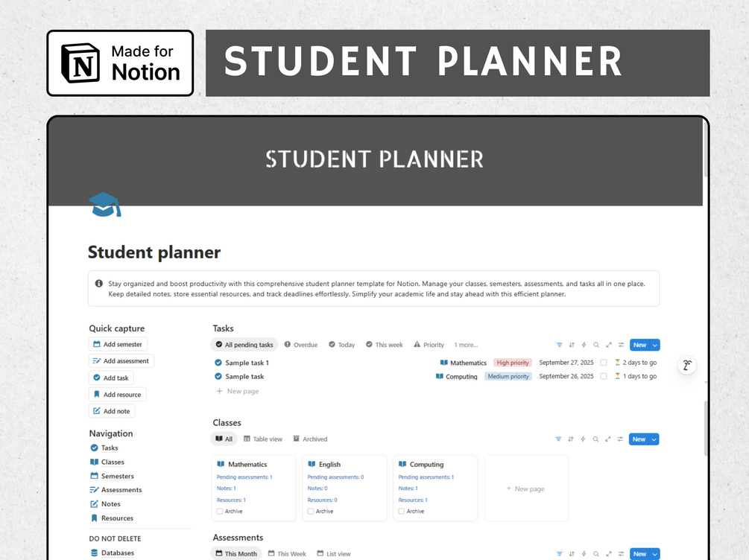Click the High priority tag on Sample task 1
749x560 pixels.
click(513, 363)
